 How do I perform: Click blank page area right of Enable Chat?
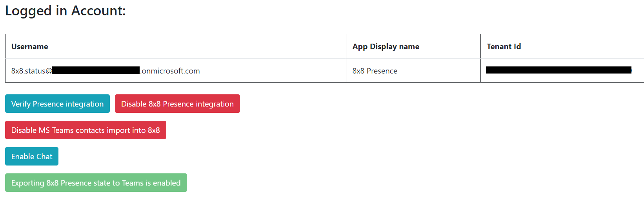[x=314, y=156]
